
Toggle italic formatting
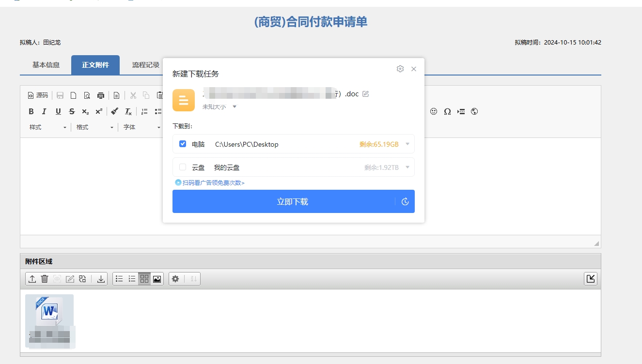click(x=44, y=111)
